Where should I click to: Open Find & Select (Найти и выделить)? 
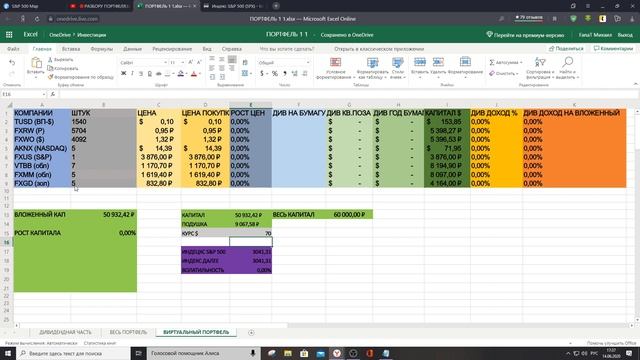pyautogui.click(x=568, y=68)
